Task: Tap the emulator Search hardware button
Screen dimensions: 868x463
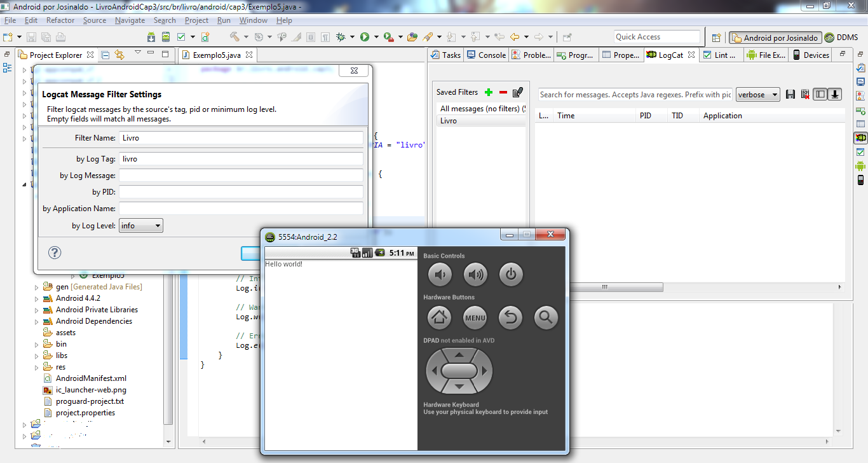Action: (x=546, y=317)
